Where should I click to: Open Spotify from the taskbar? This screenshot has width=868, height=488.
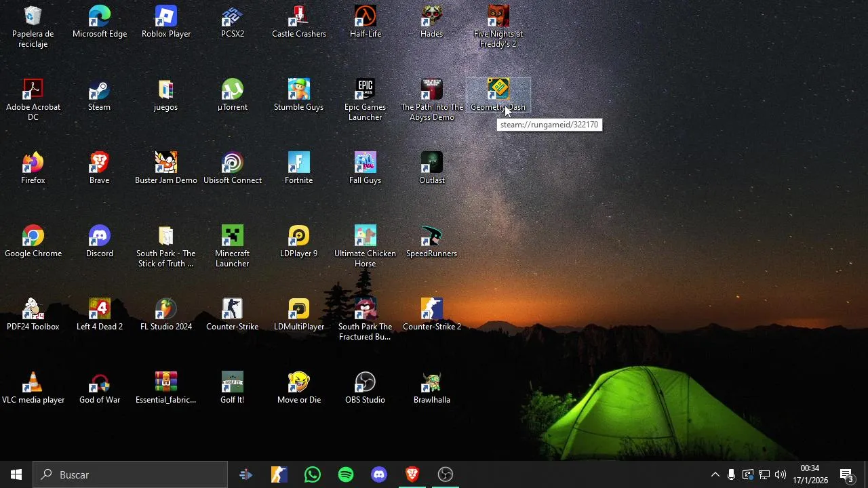tap(345, 474)
